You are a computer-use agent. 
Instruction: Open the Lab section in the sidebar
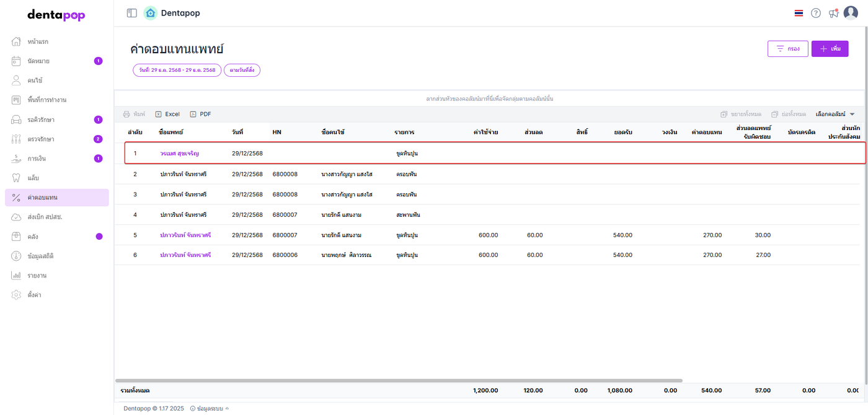33,178
